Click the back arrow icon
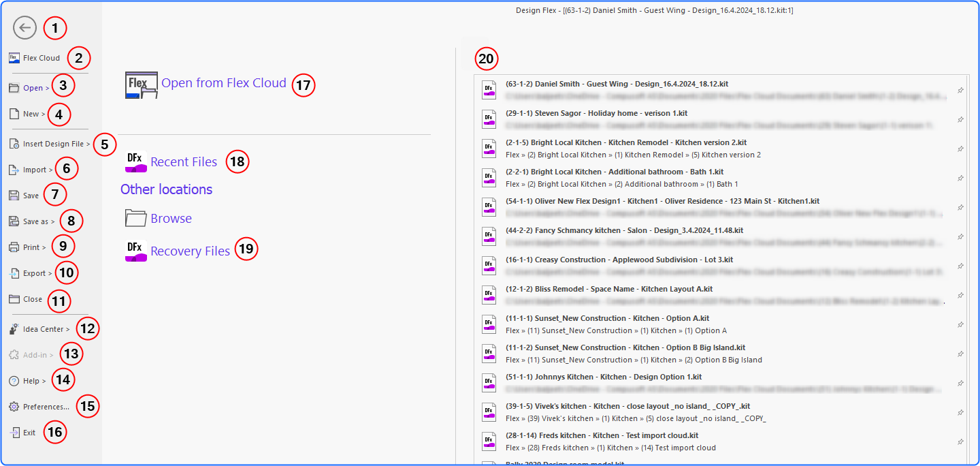Image resolution: width=980 pixels, height=466 pixels. 24,28
